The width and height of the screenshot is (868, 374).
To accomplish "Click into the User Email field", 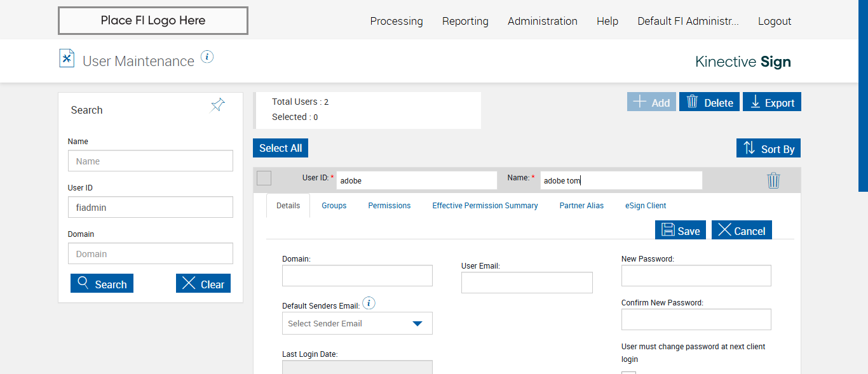I will pos(527,283).
